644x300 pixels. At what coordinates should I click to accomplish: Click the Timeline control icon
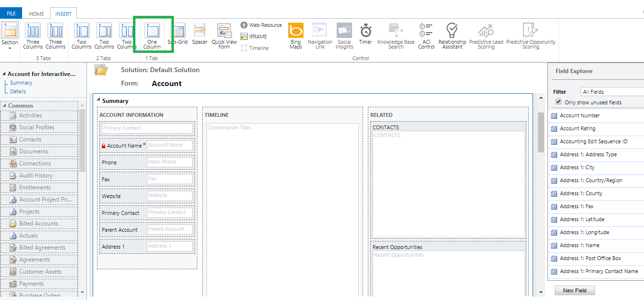tap(244, 48)
